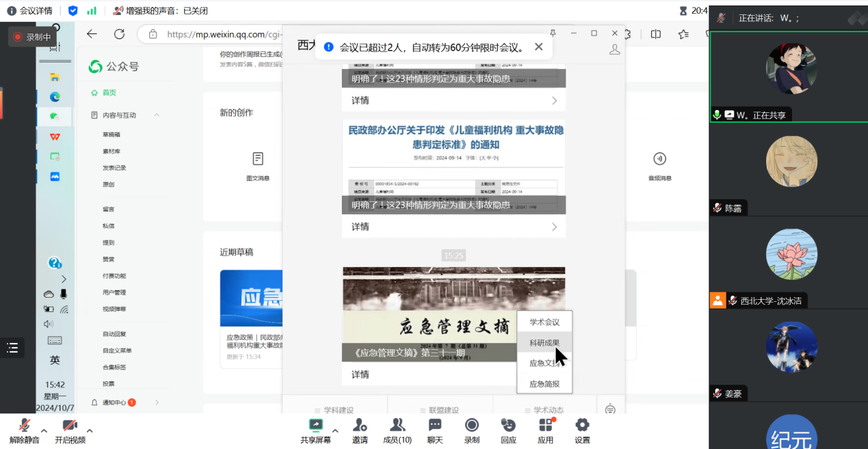The height and width of the screenshot is (449, 868).
Task: Turn on camera with 开启视频
Action: coord(70,426)
